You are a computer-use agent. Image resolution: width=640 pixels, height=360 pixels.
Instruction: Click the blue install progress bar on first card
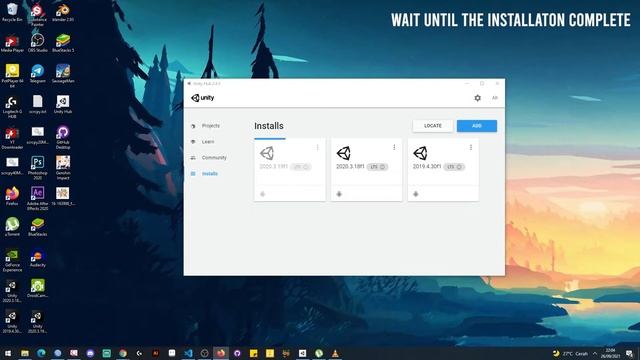270,139
